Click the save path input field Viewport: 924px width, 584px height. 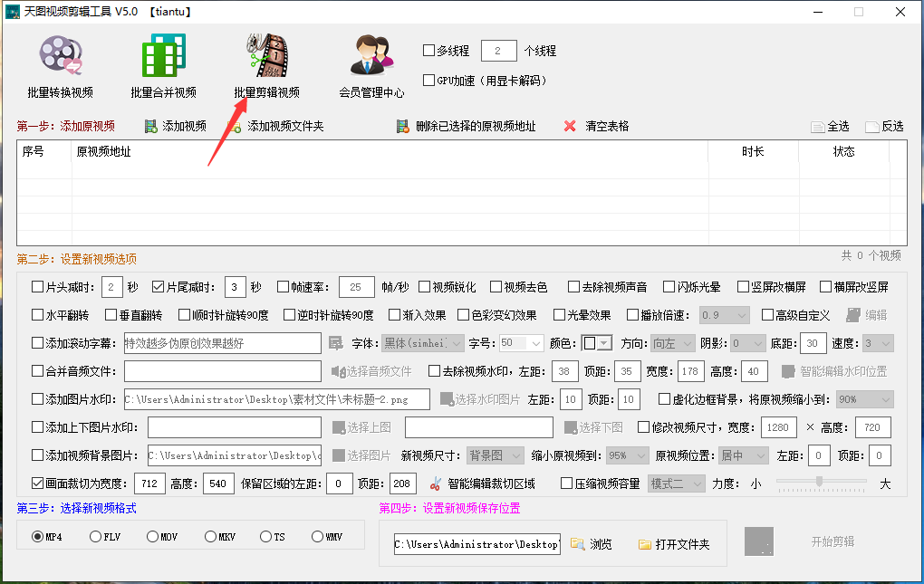coord(477,544)
